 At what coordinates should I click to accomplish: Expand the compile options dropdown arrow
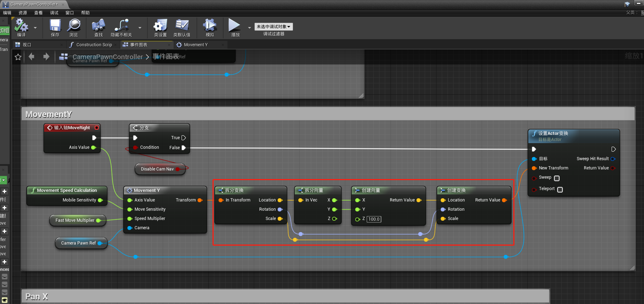tap(35, 27)
